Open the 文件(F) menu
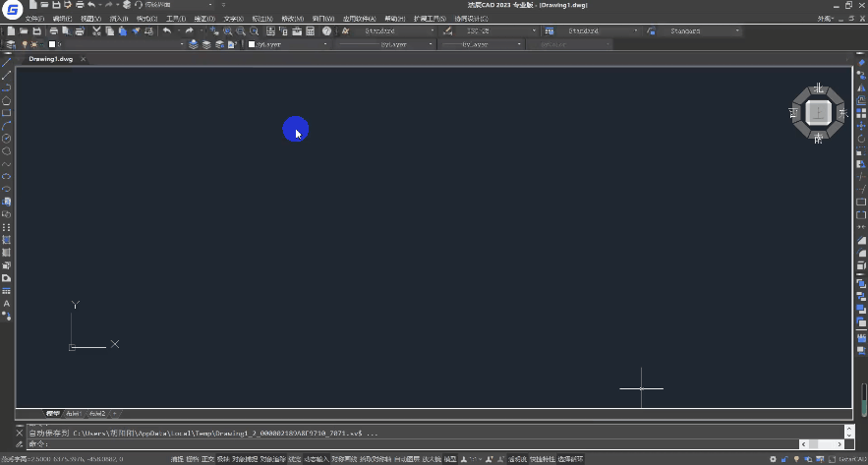 [x=34, y=19]
